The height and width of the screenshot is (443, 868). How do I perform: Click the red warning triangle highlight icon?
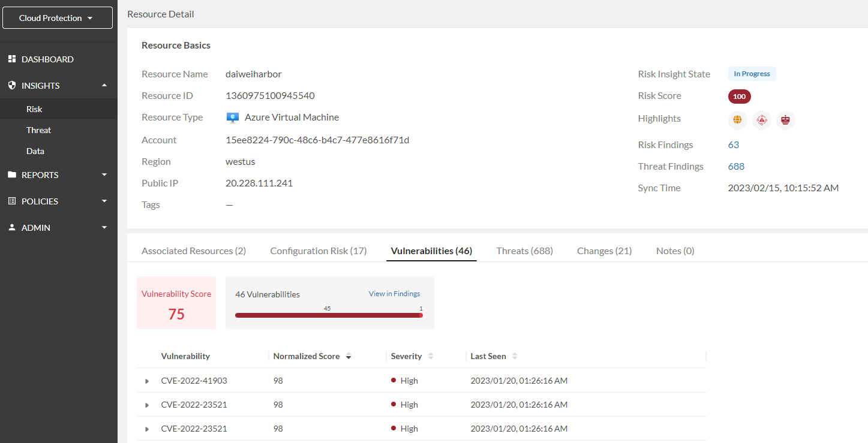pos(762,120)
